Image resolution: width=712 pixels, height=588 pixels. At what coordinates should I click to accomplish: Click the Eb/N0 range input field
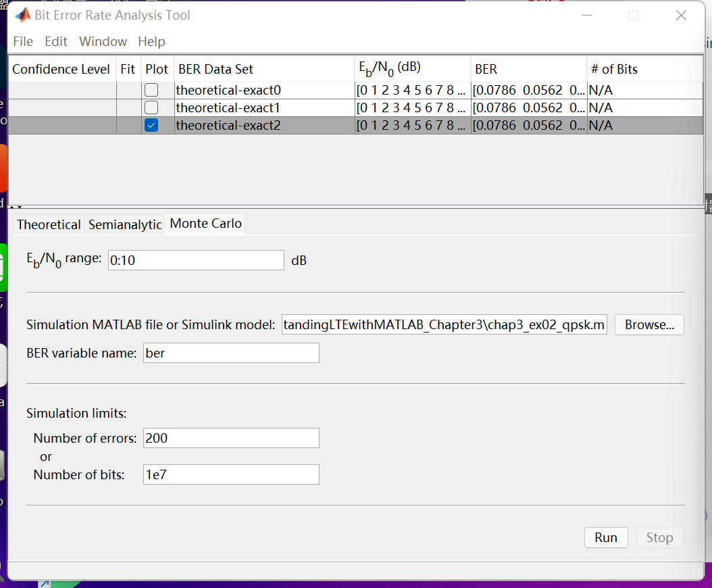[196, 260]
